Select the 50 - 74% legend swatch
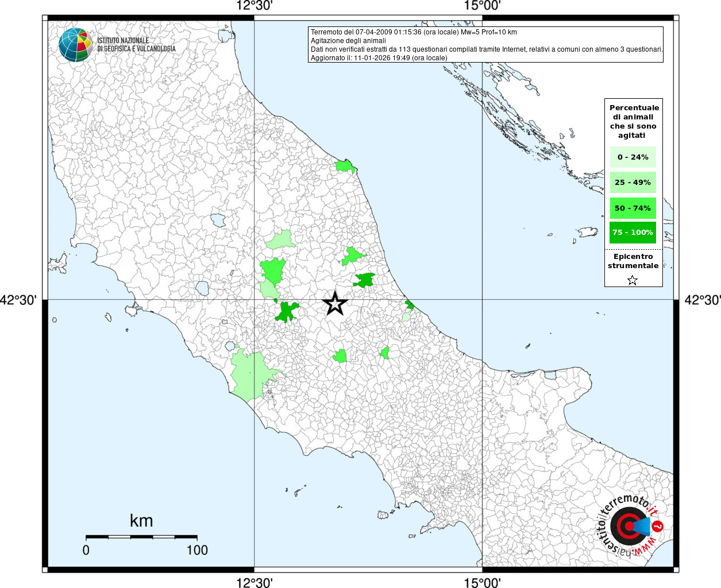 [633, 208]
